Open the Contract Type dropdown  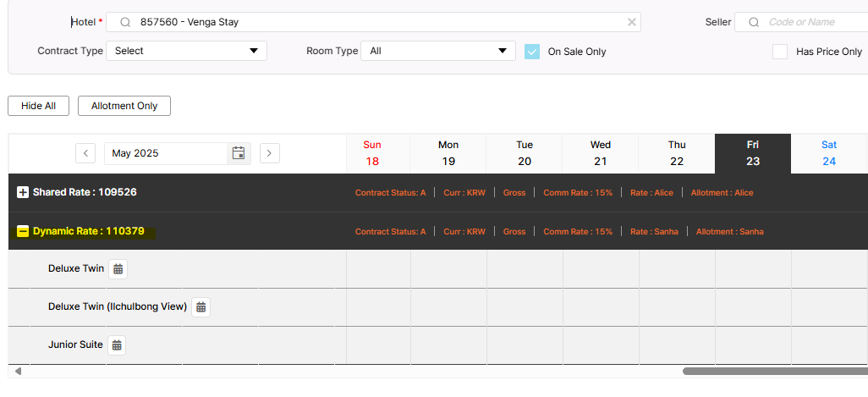tap(186, 51)
